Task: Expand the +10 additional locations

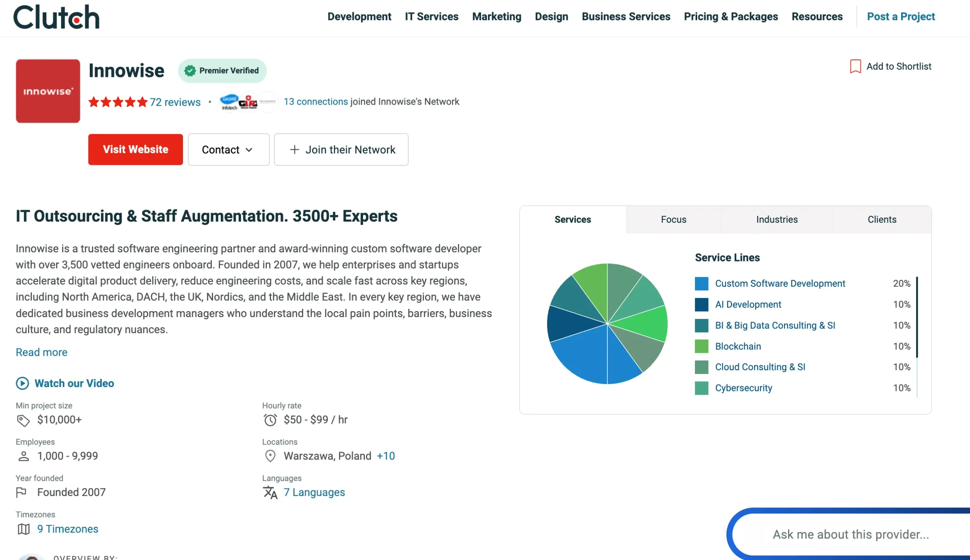Action: [x=385, y=456]
